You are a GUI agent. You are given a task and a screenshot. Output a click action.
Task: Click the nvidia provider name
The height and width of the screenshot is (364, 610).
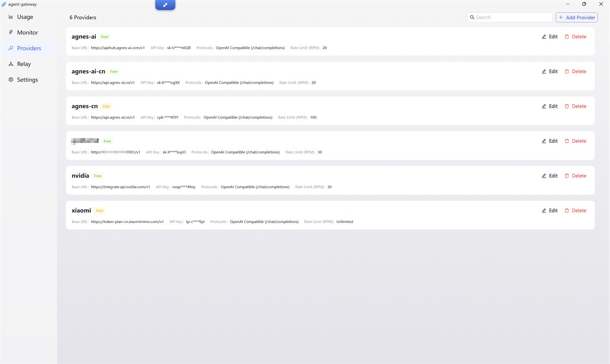click(80, 176)
